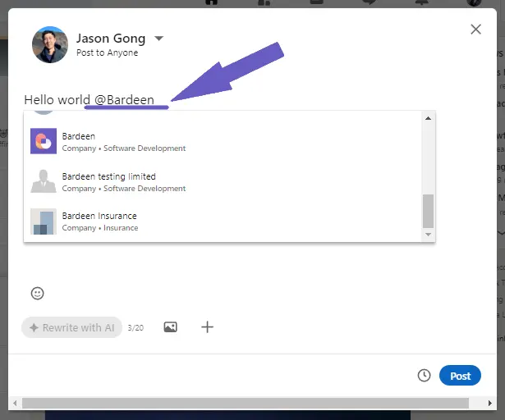Select Bardeen testing limited suggestion
Screen dimensions: 505x420
point(223,182)
